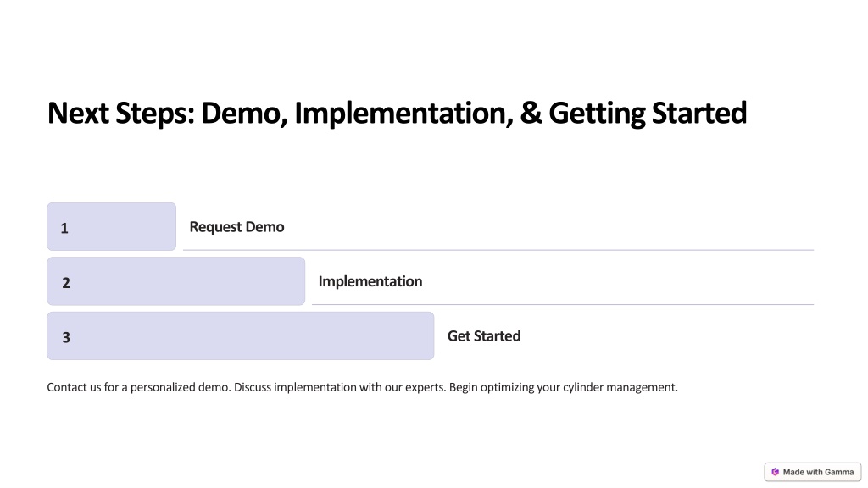The image size is (868, 488).
Task: Click 'Discuss implementation with our experts' sentence
Action: tap(340, 387)
